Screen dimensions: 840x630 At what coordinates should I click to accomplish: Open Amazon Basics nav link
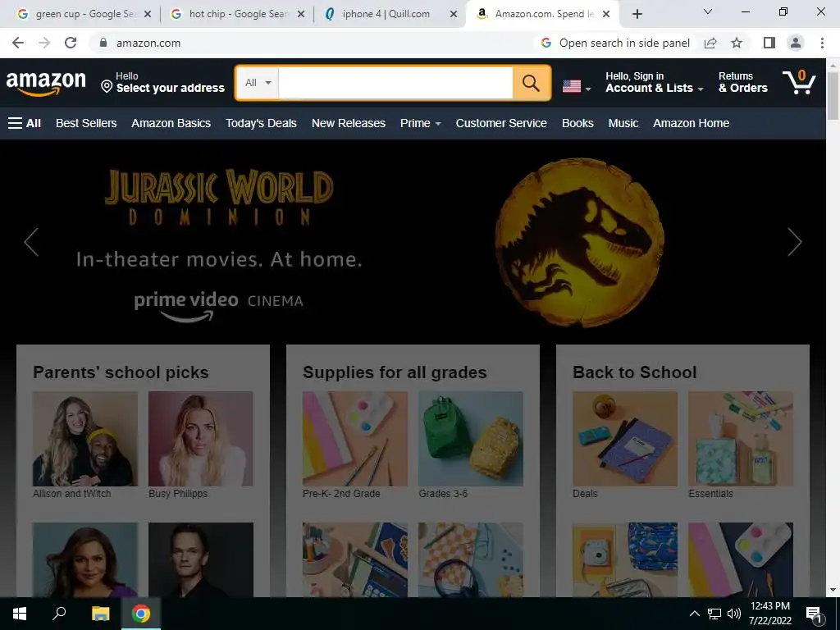pos(171,123)
